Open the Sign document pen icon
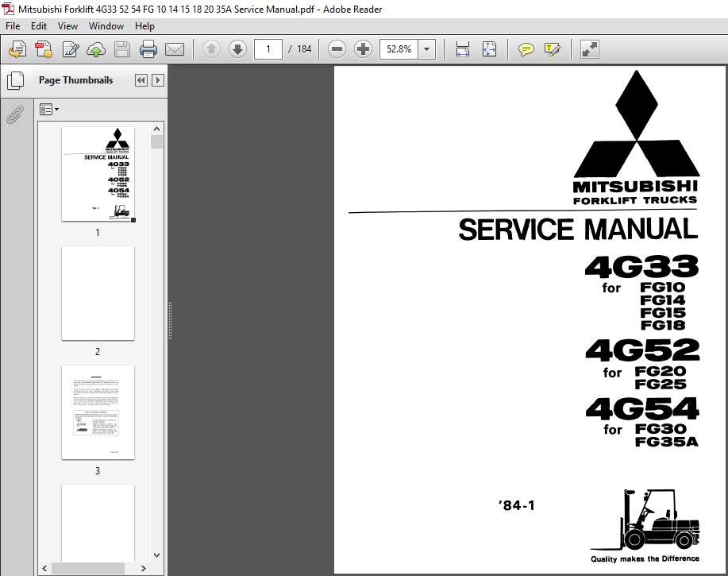This screenshot has width=728, height=576. pos(70,49)
